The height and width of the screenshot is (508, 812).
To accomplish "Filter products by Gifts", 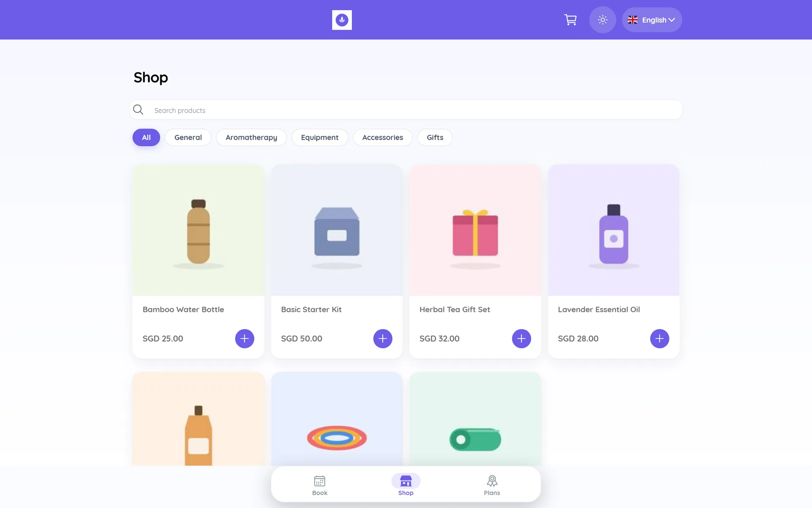I will (435, 138).
